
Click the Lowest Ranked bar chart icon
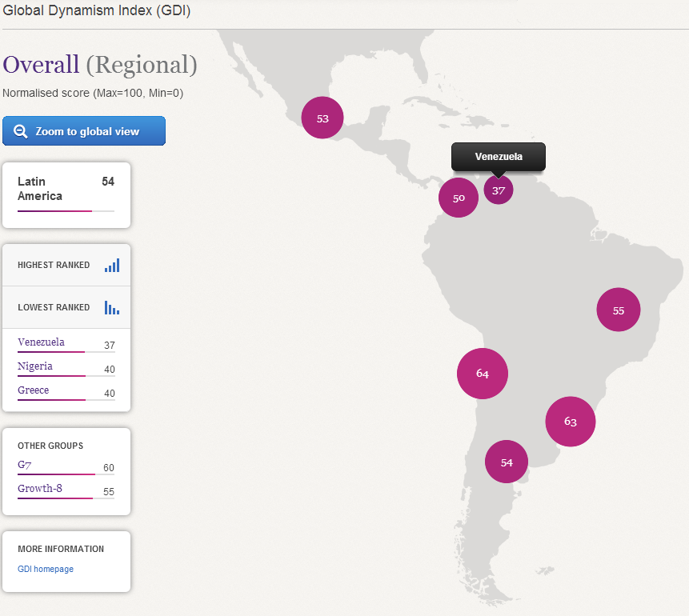(111, 307)
